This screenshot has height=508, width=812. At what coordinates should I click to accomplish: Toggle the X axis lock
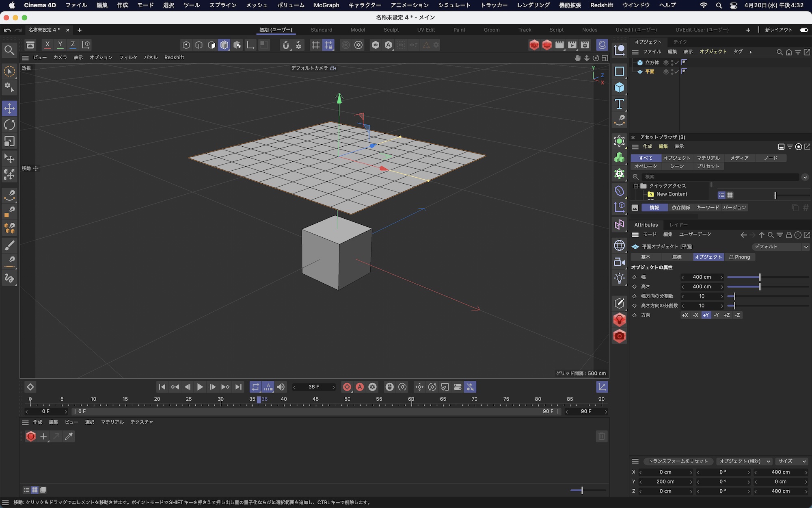(x=48, y=45)
